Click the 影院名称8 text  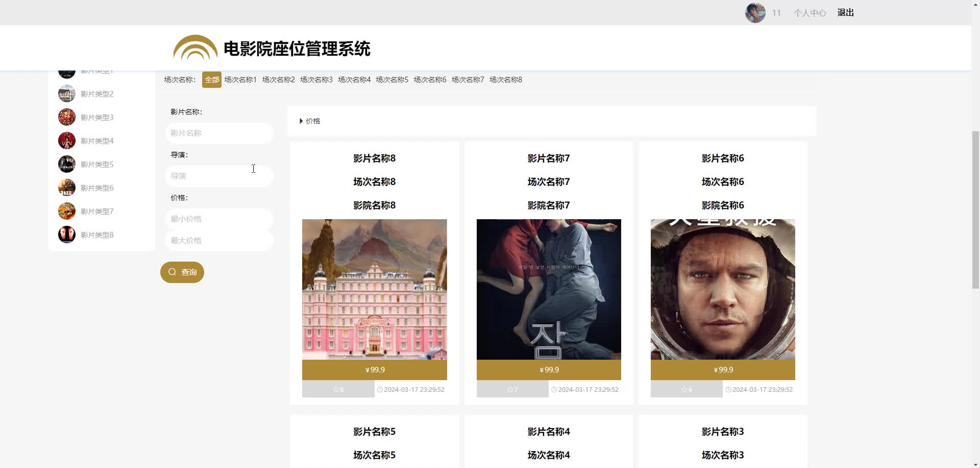375,205
